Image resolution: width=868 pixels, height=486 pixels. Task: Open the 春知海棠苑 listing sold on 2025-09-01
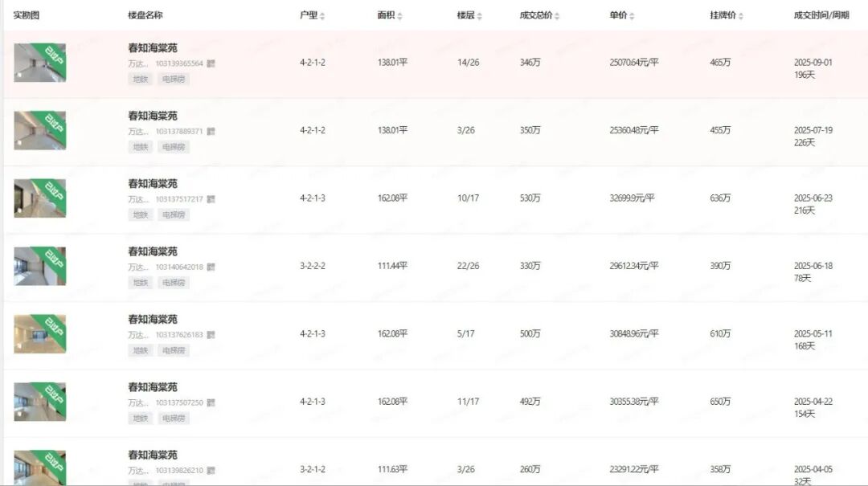click(x=153, y=48)
